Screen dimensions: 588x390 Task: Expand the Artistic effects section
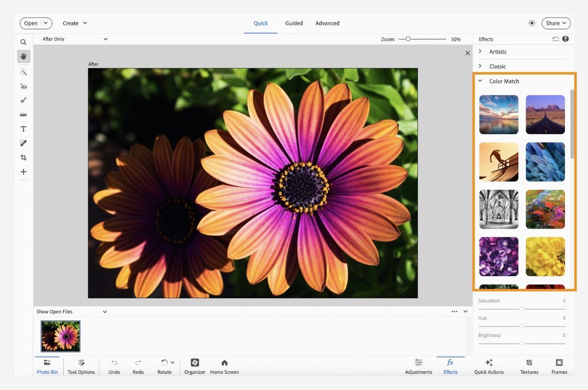497,52
